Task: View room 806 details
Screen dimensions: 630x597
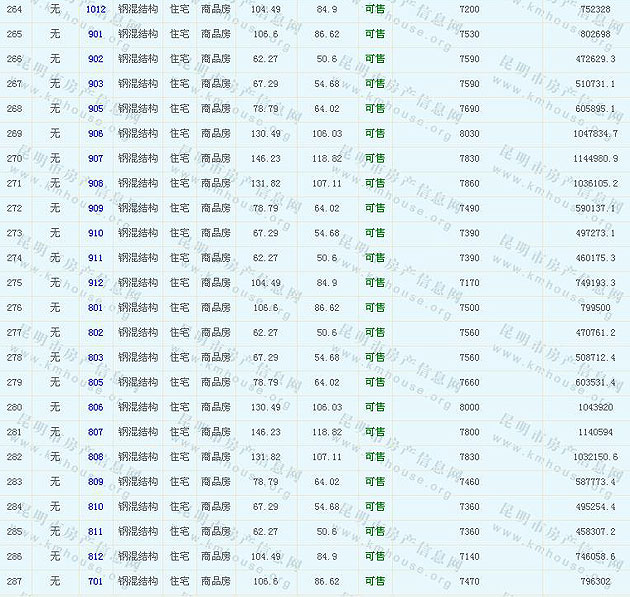Action: [96, 407]
